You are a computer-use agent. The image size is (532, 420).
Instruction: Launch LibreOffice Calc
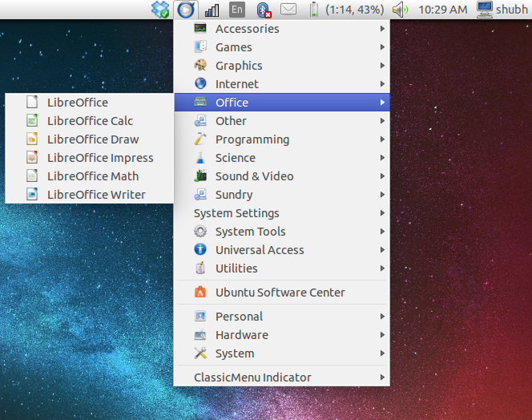[x=90, y=121]
